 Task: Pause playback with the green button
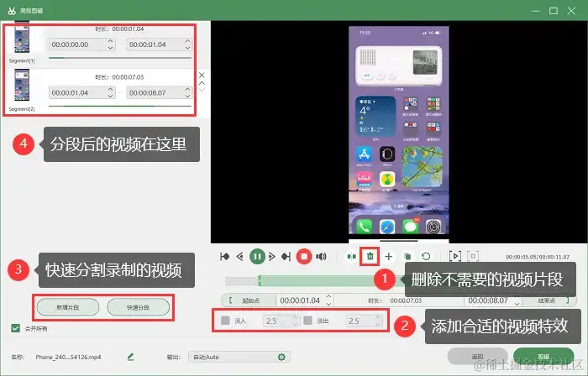(x=257, y=257)
